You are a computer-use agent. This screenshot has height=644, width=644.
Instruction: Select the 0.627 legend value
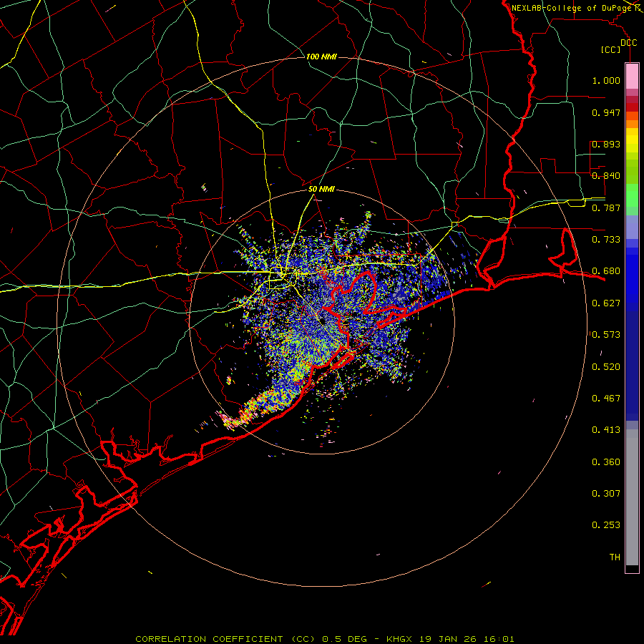(606, 303)
